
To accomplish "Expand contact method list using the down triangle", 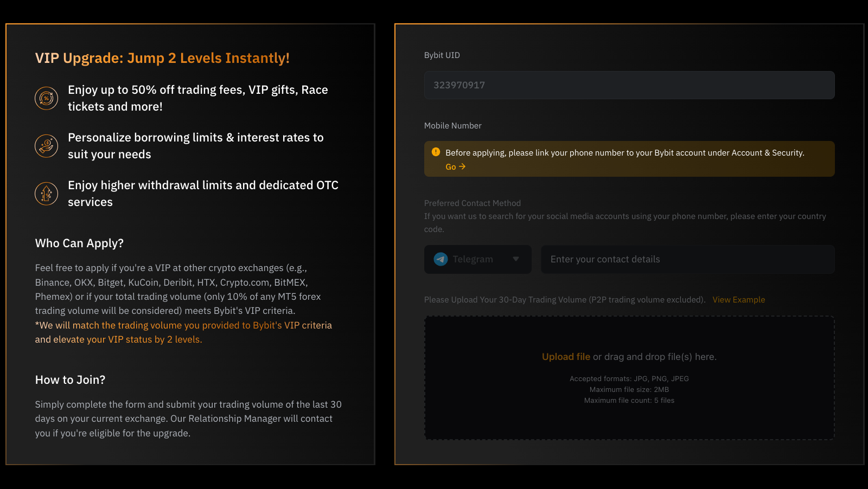I will [516, 259].
